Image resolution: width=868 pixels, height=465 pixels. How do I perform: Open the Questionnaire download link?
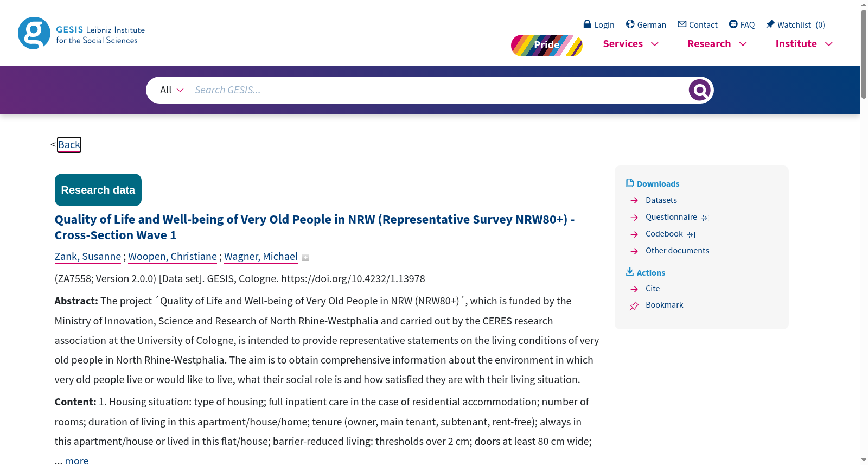pyautogui.click(x=671, y=217)
